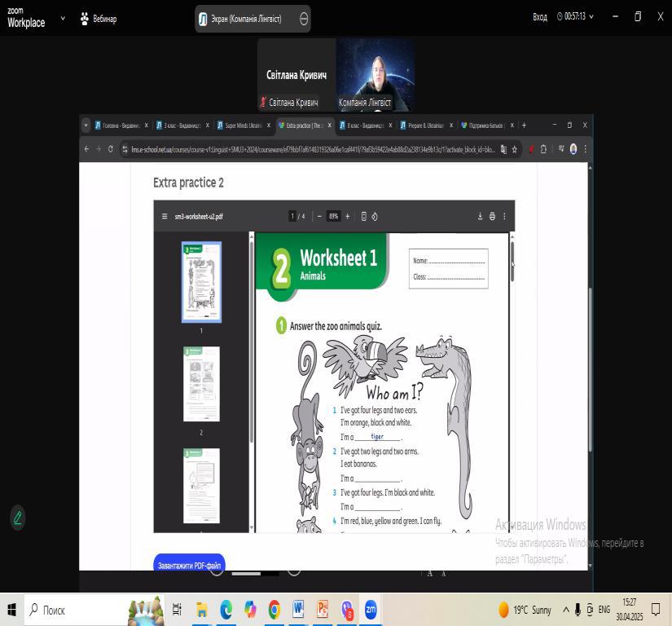The height and width of the screenshot is (626, 672).
Task: Open Task View in the taskbar
Action: pos(177,610)
